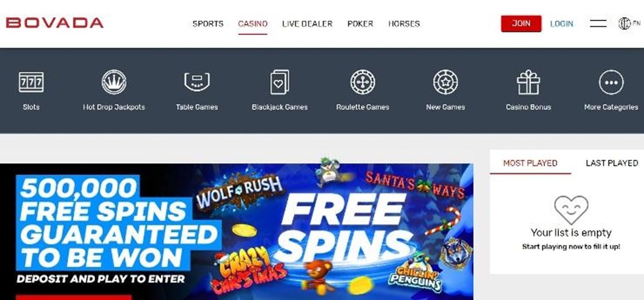Click the red Join button

(521, 23)
